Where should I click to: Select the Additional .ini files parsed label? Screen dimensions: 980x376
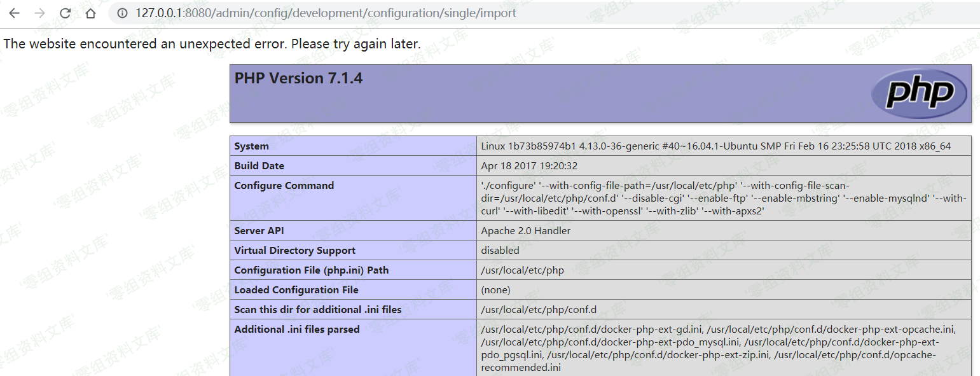(296, 330)
